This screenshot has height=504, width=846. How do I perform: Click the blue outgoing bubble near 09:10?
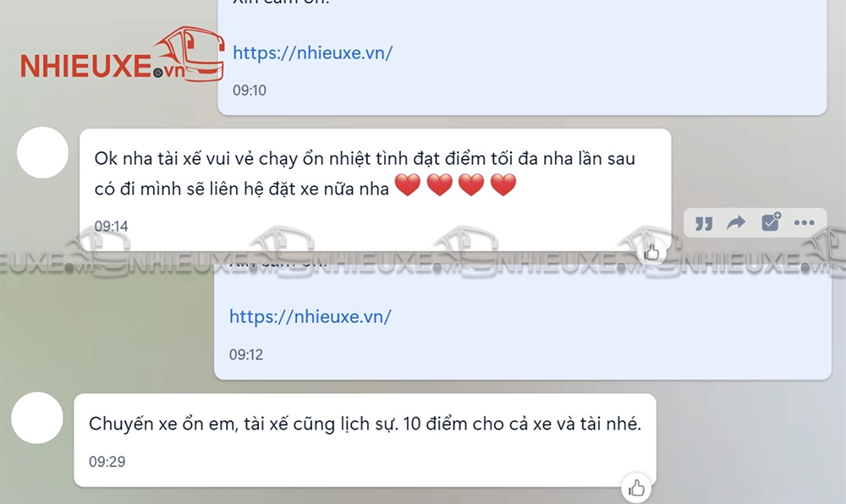[522, 58]
